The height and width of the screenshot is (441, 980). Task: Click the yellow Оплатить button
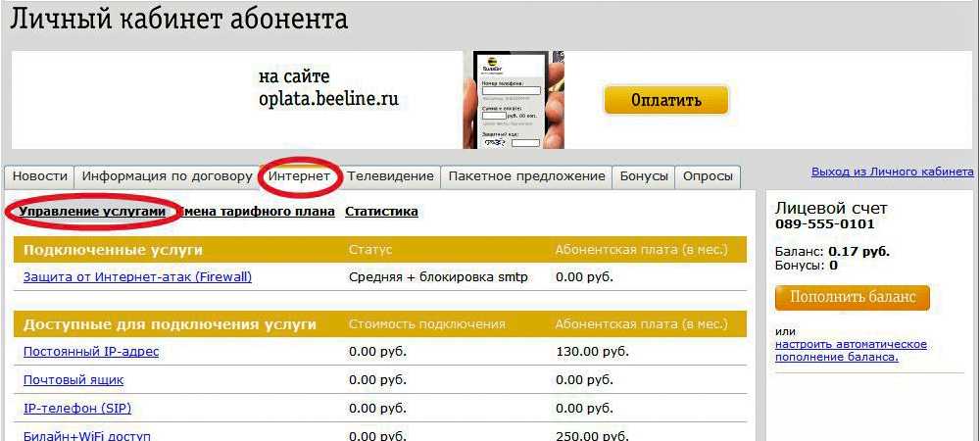[665, 100]
